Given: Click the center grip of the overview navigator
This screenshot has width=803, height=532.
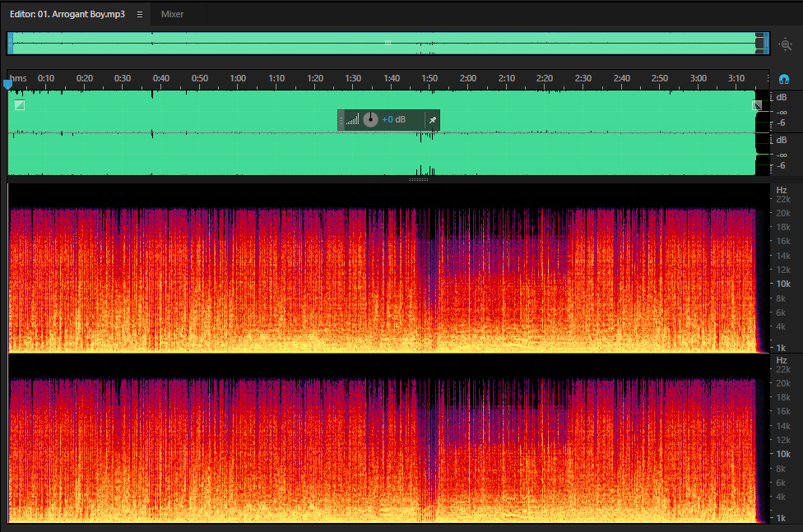Looking at the screenshot, I should pyautogui.click(x=388, y=43).
